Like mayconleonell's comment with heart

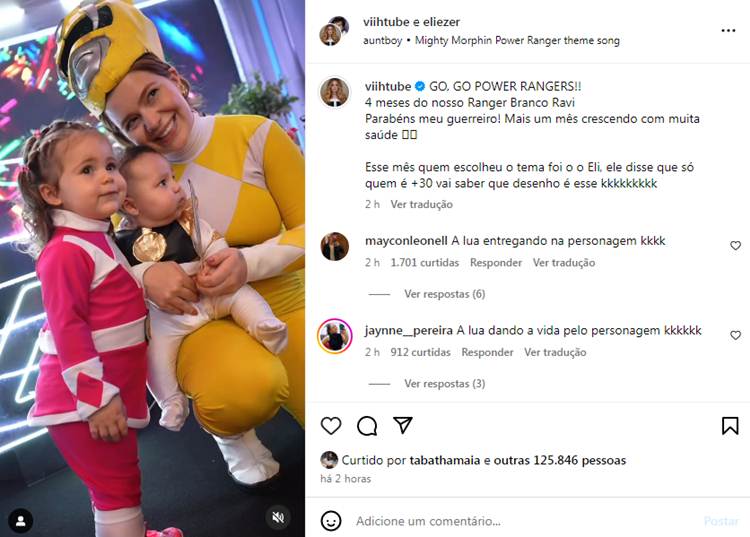click(735, 245)
